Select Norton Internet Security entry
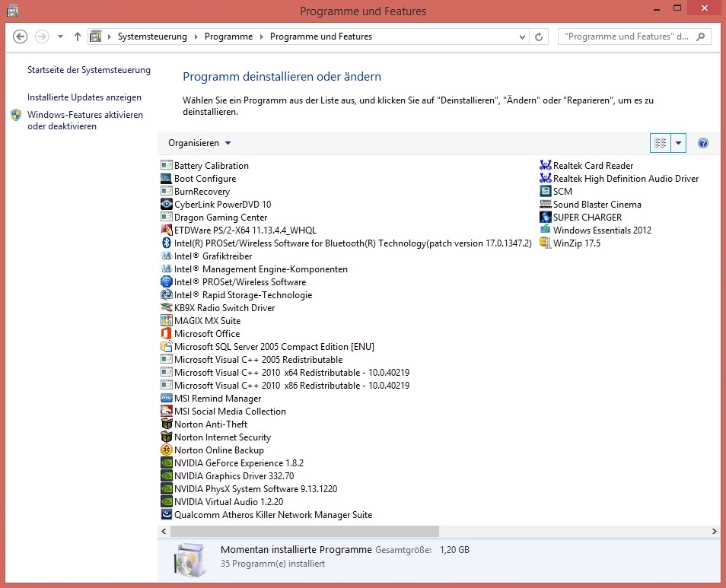Screen dimensions: 726x588 click(x=216, y=437)
